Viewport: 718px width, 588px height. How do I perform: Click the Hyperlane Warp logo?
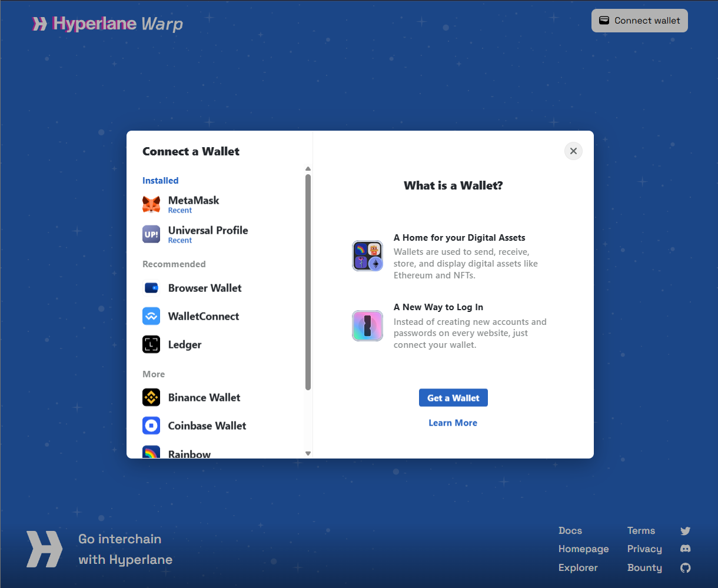tap(108, 24)
